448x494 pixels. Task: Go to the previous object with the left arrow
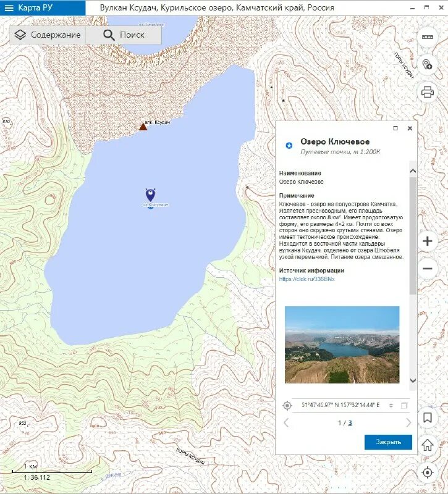(286, 423)
